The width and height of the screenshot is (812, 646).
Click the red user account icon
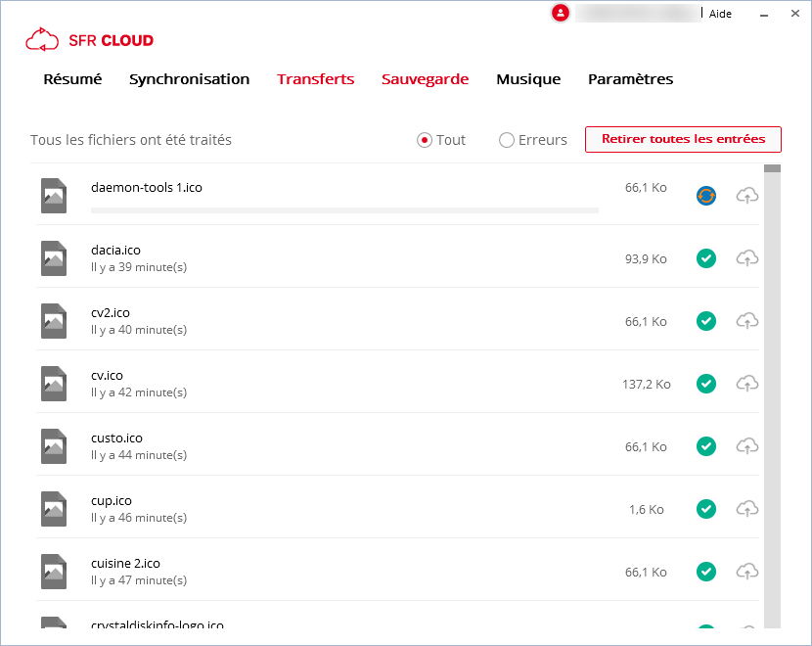(561, 13)
